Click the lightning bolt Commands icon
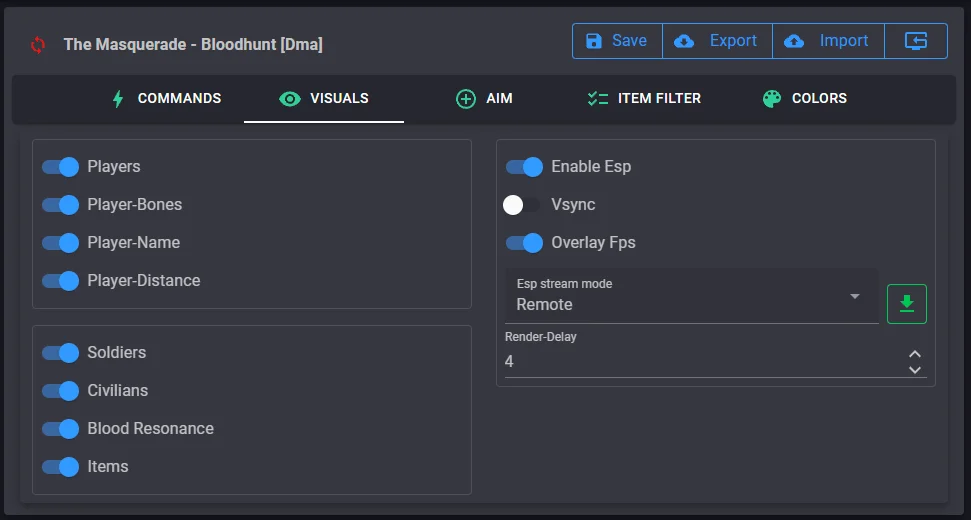Screen dimensions: 971x520 [x=118, y=99]
